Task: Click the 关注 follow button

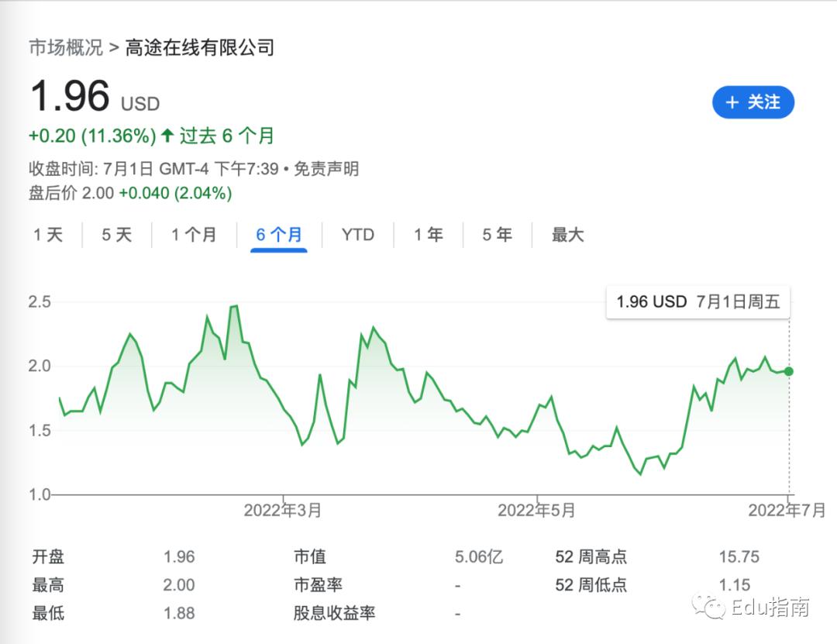Action: 753,102
